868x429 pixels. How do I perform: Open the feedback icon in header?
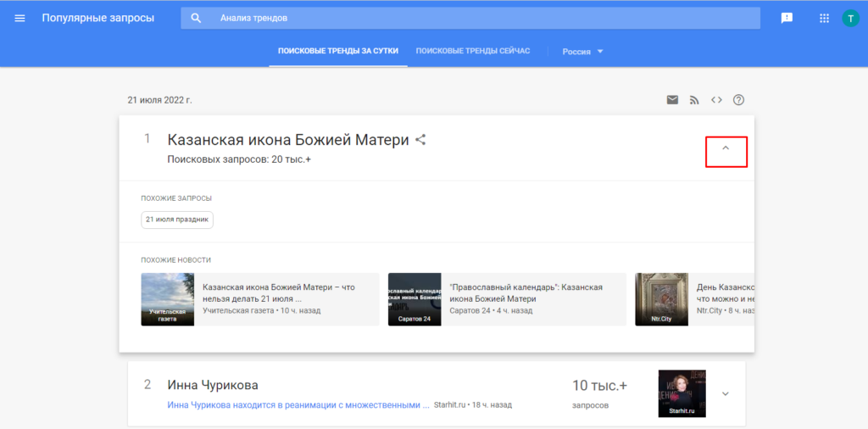(787, 18)
